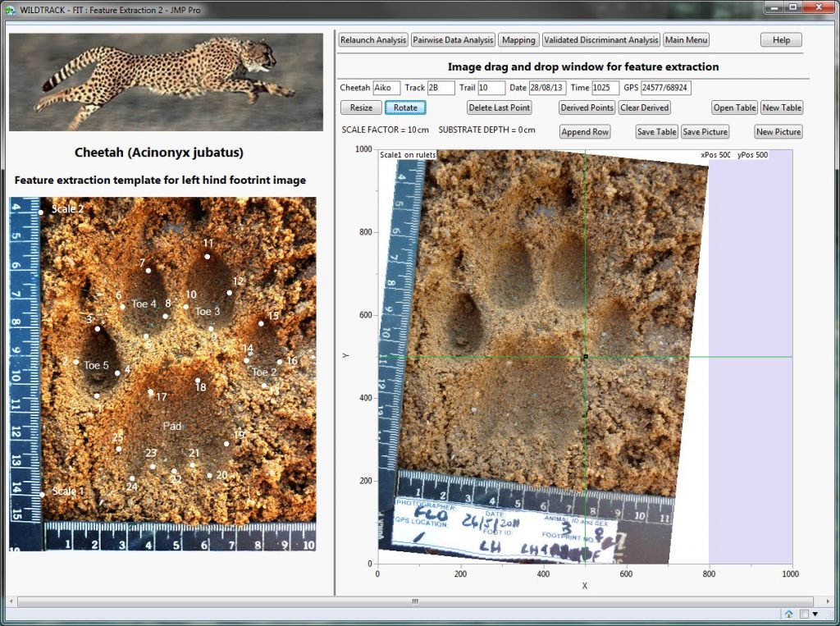
Task: Click Resize for the footprint image
Action: [361, 108]
